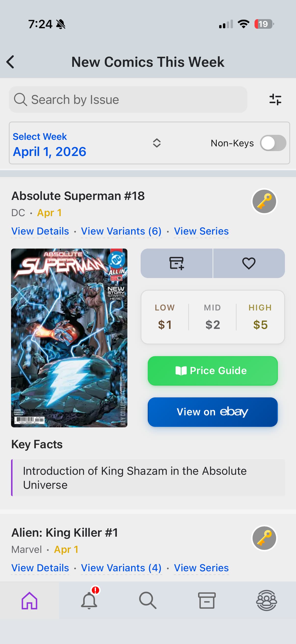The width and height of the screenshot is (296, 644).
Task: Tap the Absolute Superman #18 cover thumbnail
Action: (x=69, y=338)
